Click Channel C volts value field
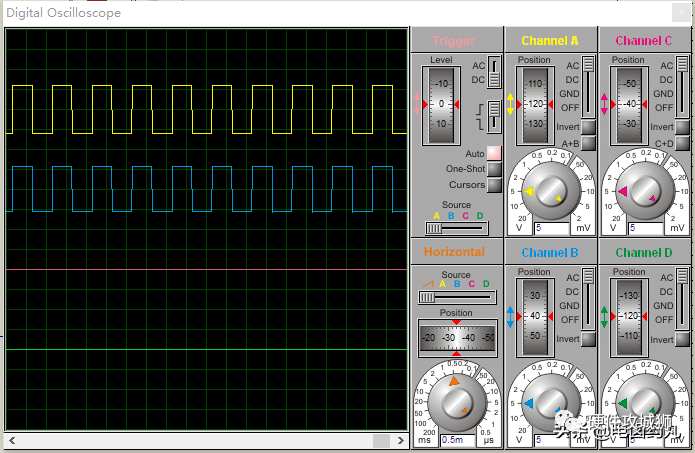Screen dimensions: 695x453 (x=646, y=228)
